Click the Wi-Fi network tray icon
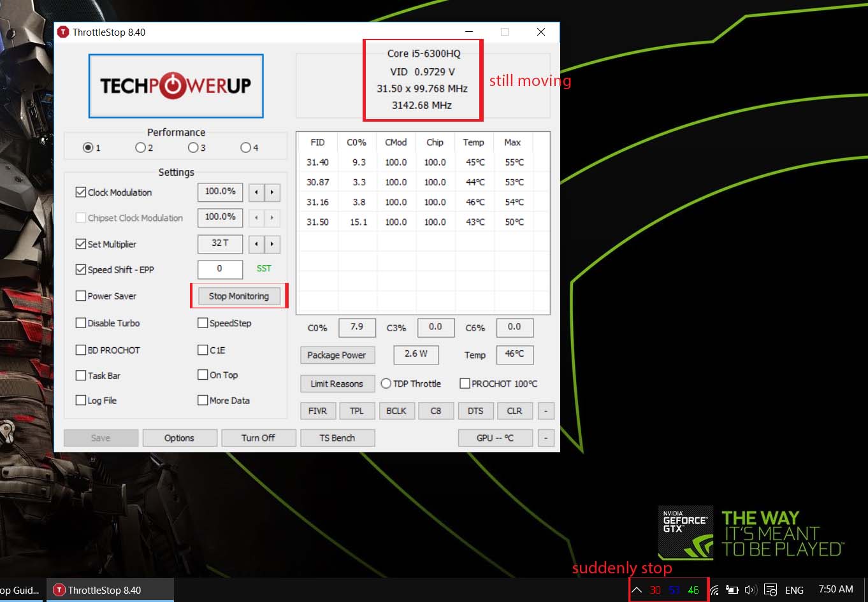The height and width of the screenshot is (602, 868). click(714, 590)
